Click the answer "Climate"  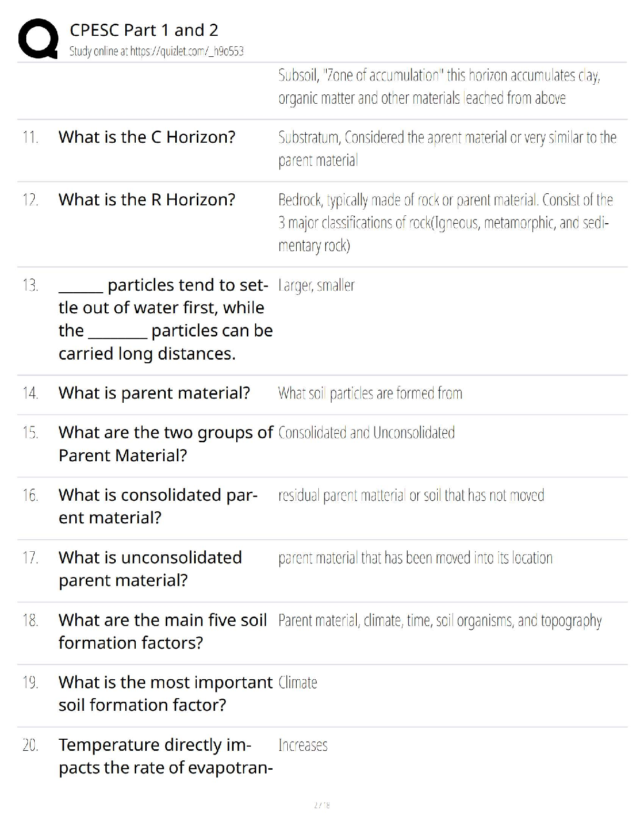click(x=298, y=683)
